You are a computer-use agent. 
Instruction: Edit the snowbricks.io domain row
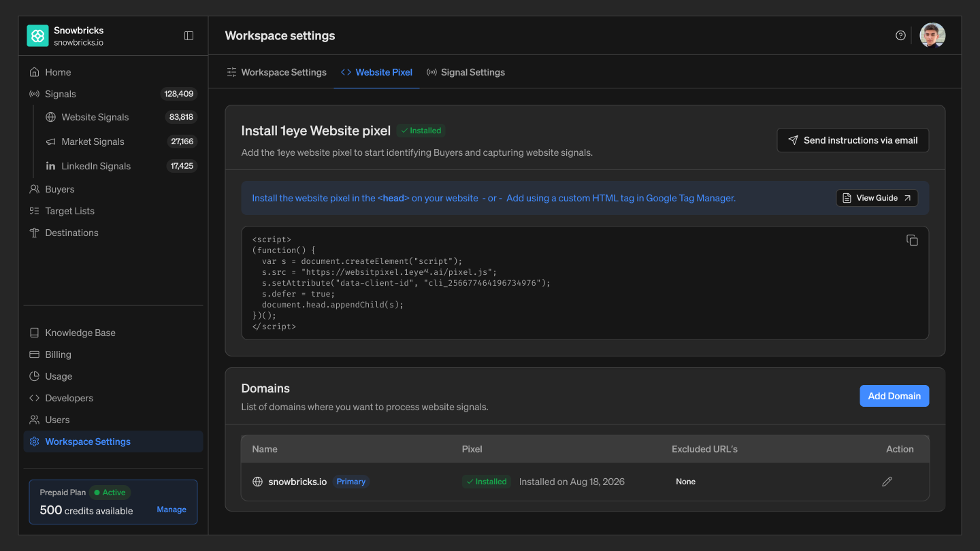(887, 482)
